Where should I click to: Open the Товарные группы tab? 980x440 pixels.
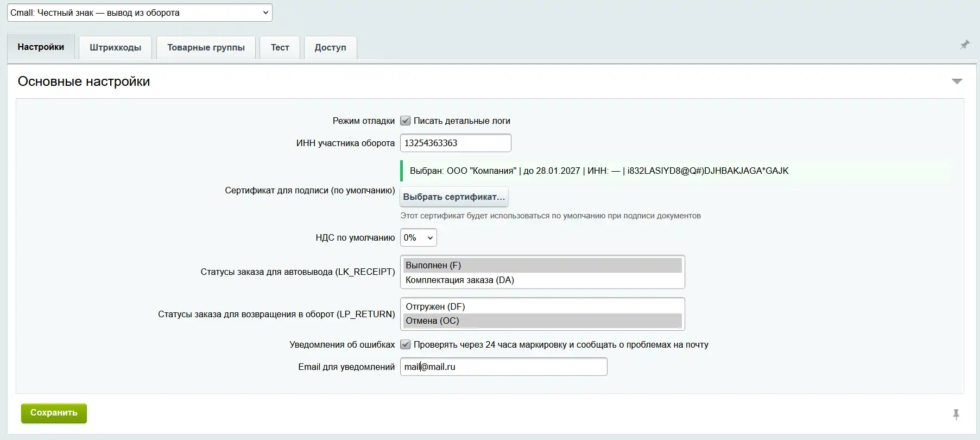pyautogui.click(x=206, y=47)
